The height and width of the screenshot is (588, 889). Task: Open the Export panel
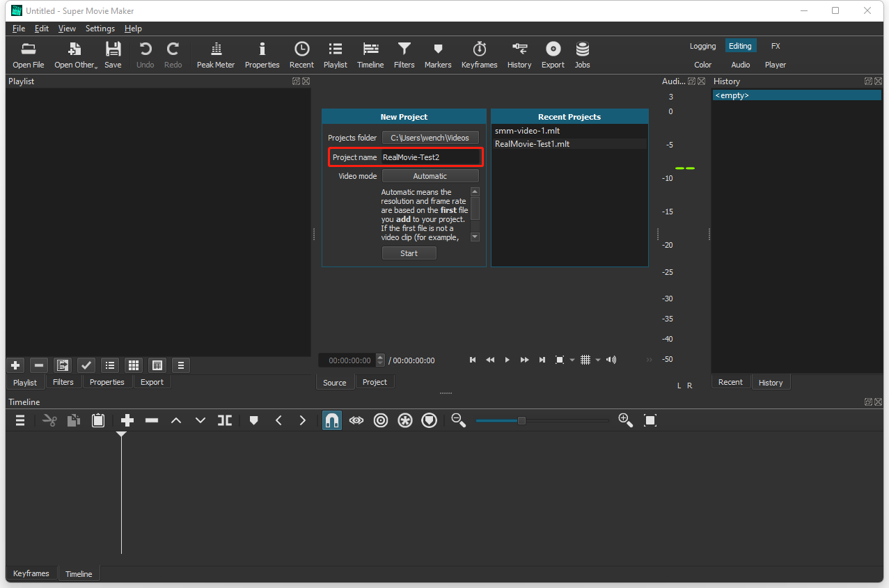pyautogui.click(x=552, y=54)
